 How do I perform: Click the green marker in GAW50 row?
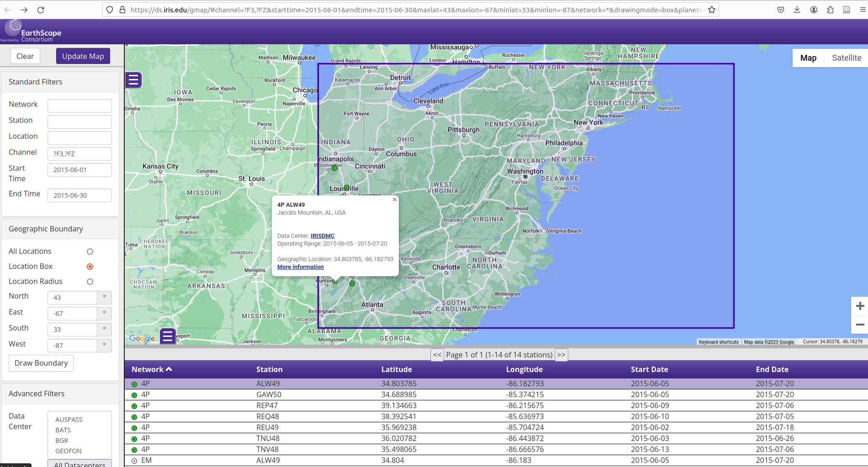(134, 395)
